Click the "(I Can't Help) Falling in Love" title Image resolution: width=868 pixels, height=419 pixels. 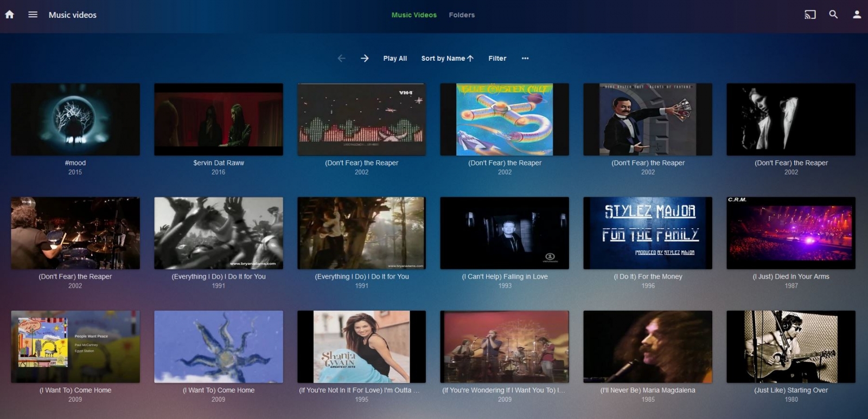pyautogui.click(x=505, y=276)
